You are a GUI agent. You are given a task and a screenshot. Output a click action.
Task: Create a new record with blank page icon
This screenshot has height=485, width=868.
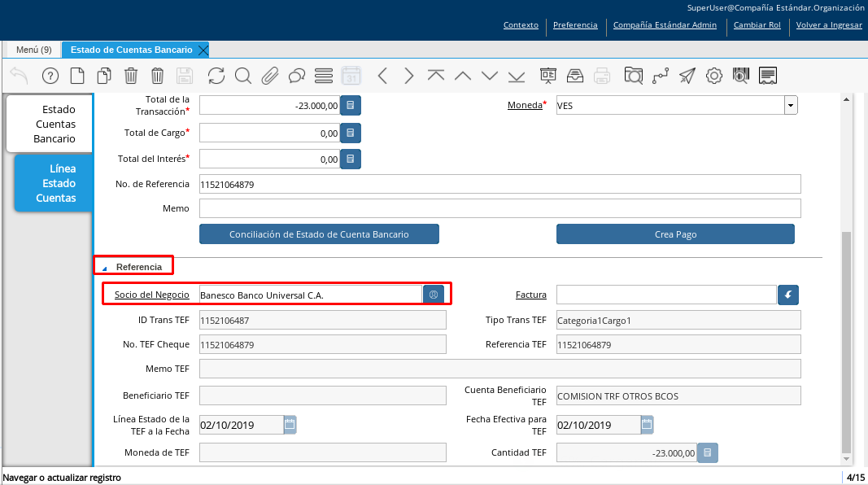coord(77,76)
